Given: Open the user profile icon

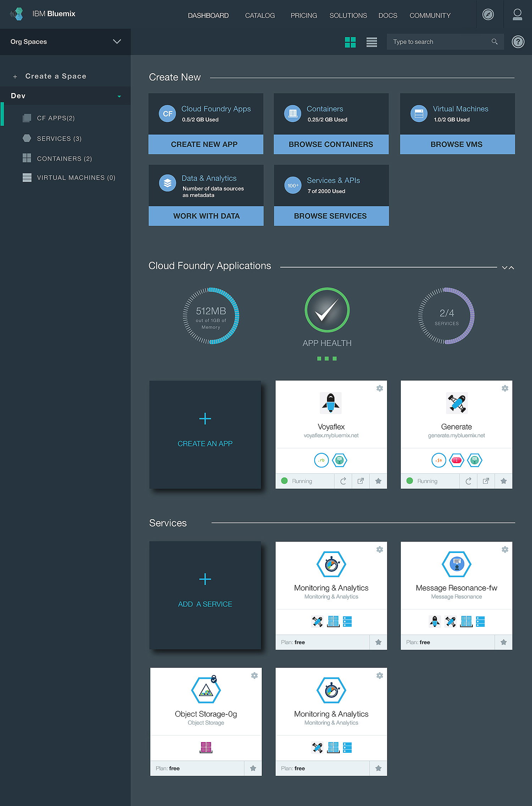Looking at the screenshot, I should point(517,15).
